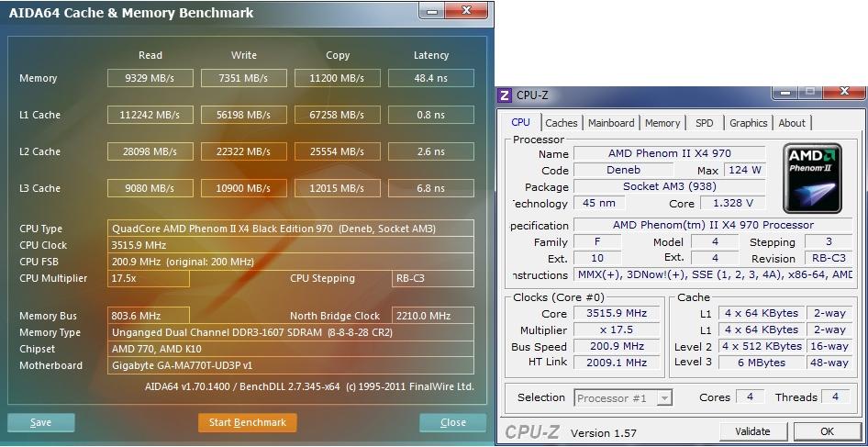Click the L1 Cache Write value 56198 MB/s
Screen dimensions: 868x447
point(243,115)
